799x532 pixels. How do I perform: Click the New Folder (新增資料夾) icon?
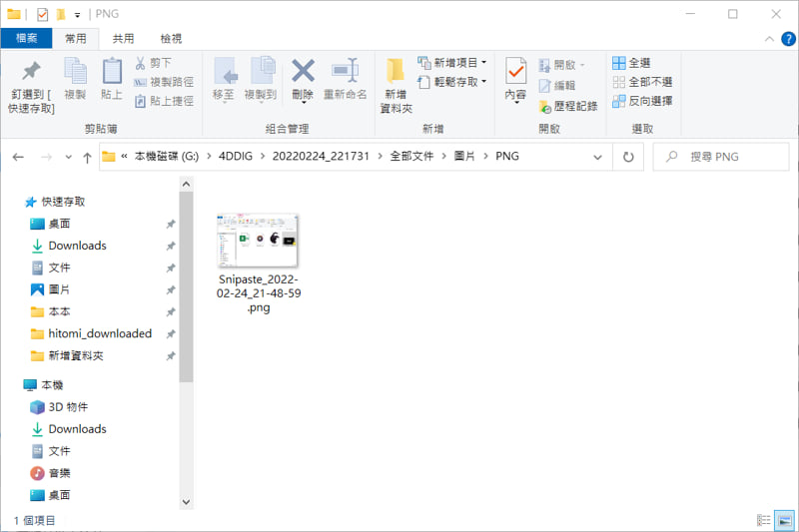point(396,71)
